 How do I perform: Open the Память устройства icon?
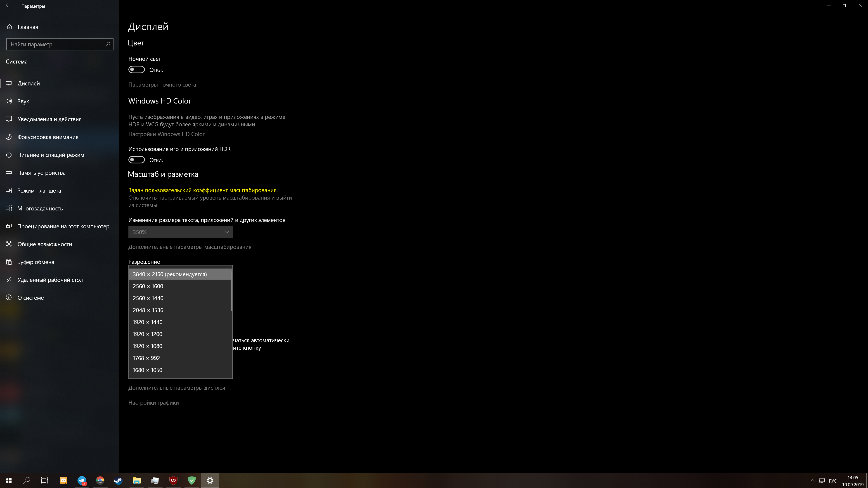(9, 172)
